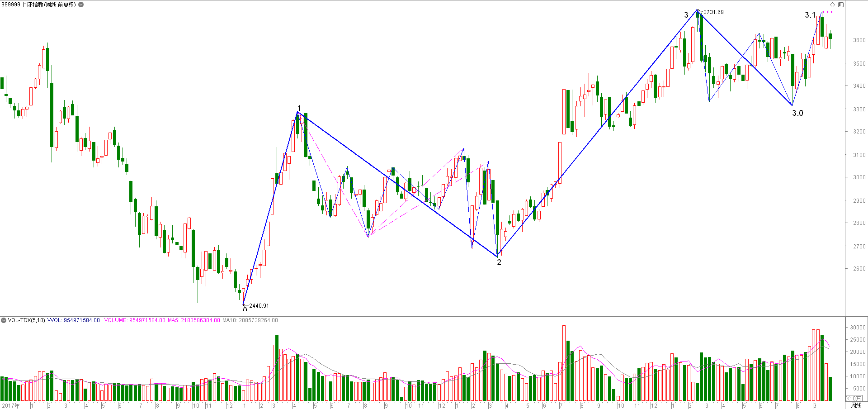The image size is (868, 409).
Task: Click the 周线 period label
Action: click(856, 405)
